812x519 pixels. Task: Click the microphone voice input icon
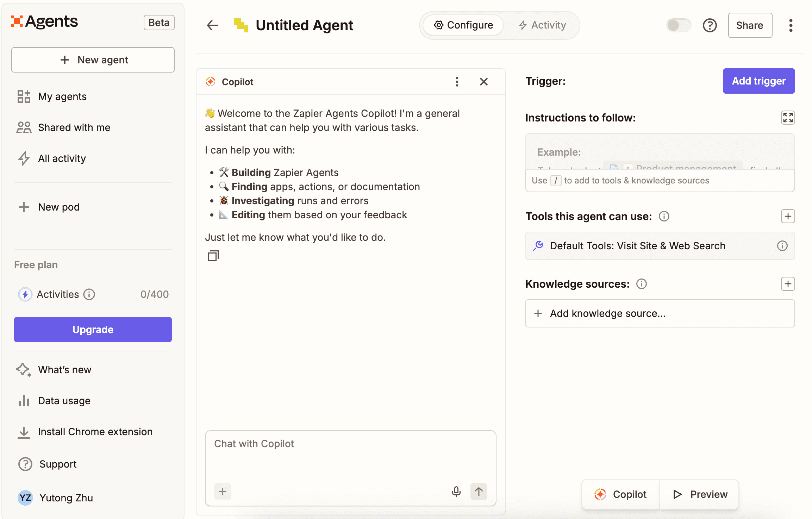[456, 492]
